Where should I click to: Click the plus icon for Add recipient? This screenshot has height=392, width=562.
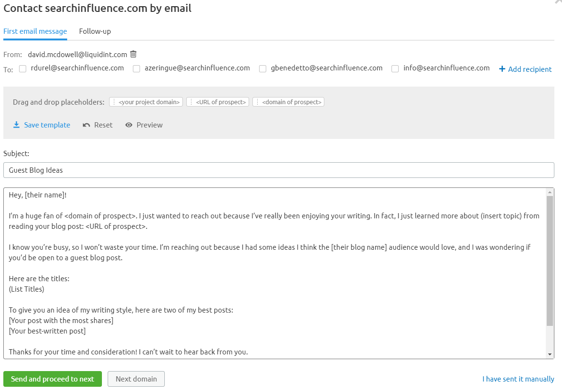tap(502, 69)
